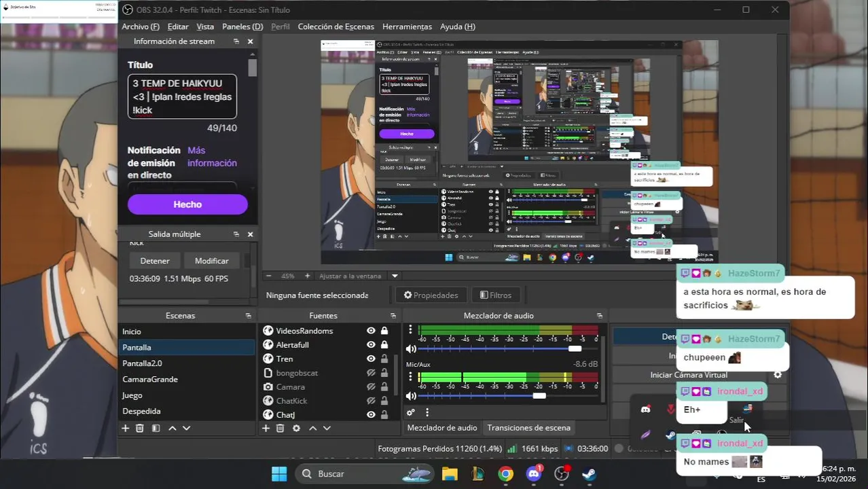The height and width of the screenshot is (489, 868).
Task: Open the Más información link
Action: (212, 157)
